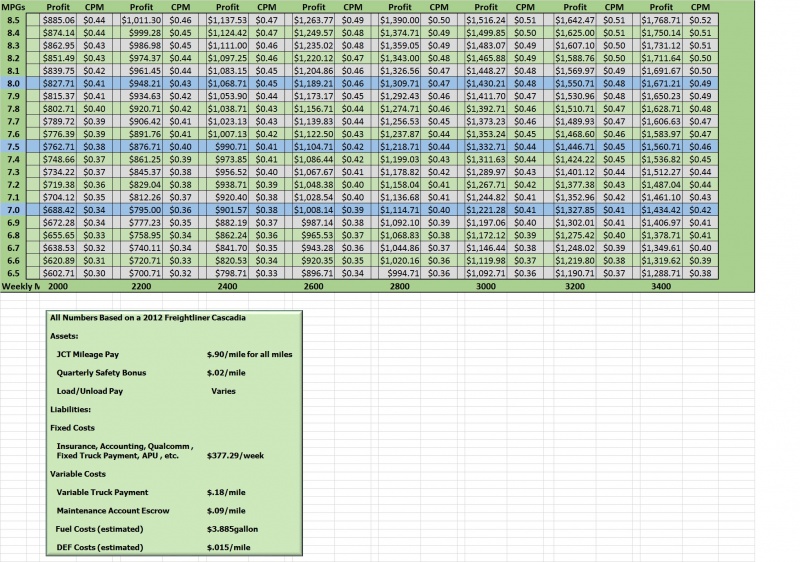Click profit cell $948.21
The width and height of the screenshot is (800, 562).
click(141, 83)
